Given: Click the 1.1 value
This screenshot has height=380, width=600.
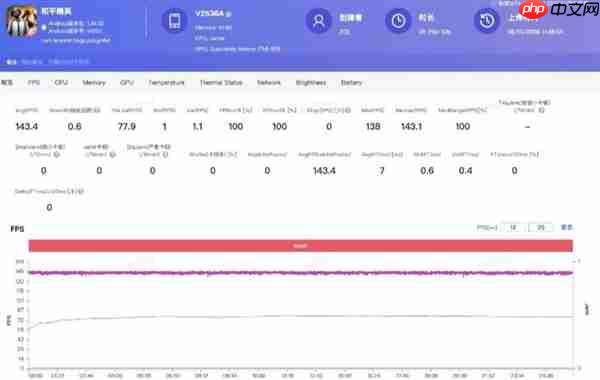Looking at the screenshot, I should 197,126.
